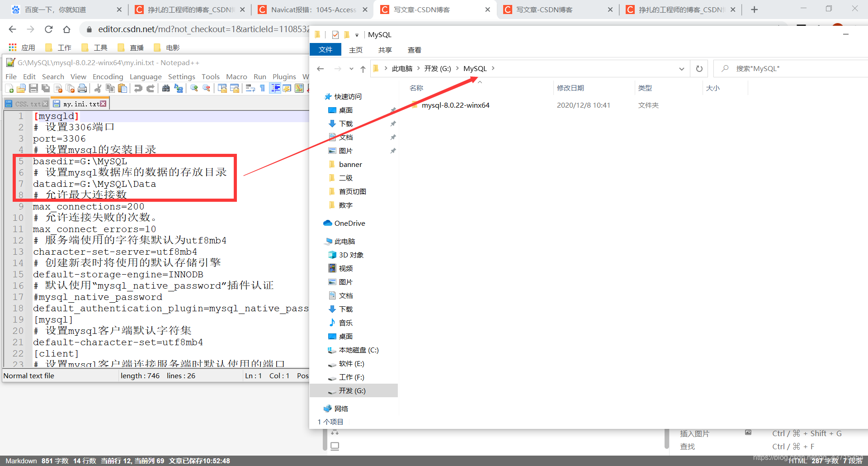868x466 pixels.
Task: Click the Open file icon in Notepad++
Action: point(21,89)
